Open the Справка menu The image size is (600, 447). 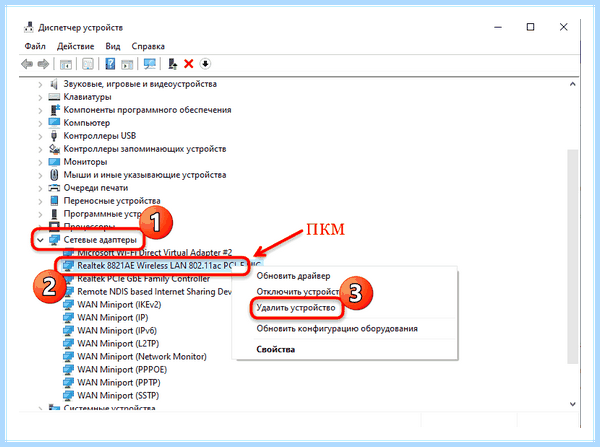pos(148,46)
